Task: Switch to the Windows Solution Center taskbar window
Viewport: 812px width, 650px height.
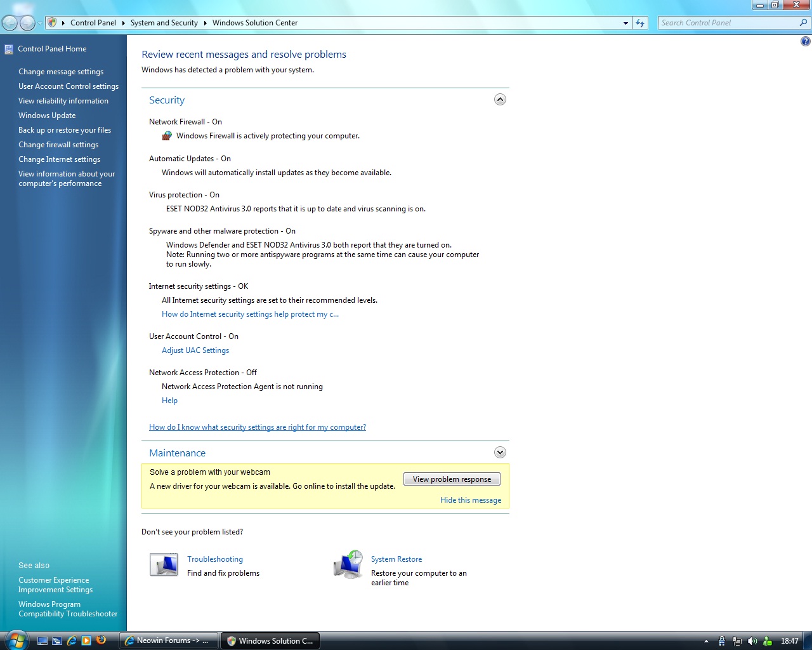Action: pos(270,640)
